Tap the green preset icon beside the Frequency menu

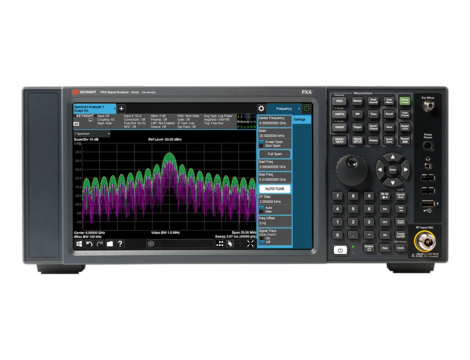pos(307,108)
